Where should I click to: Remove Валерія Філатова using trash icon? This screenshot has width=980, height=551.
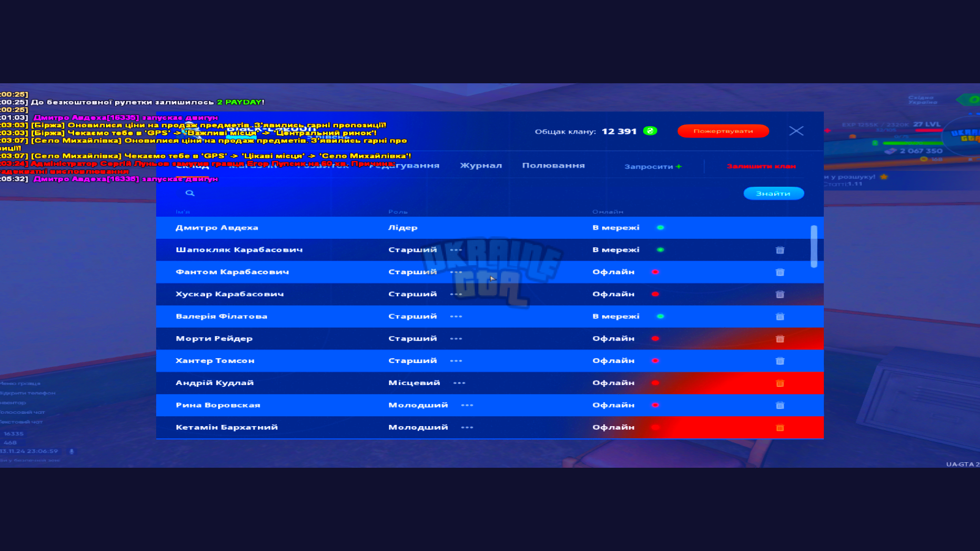[x=780, y=317]
